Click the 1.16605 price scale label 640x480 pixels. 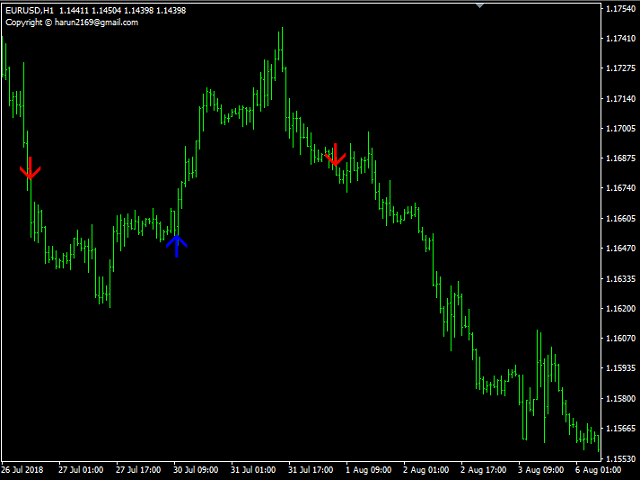(621, 219)
